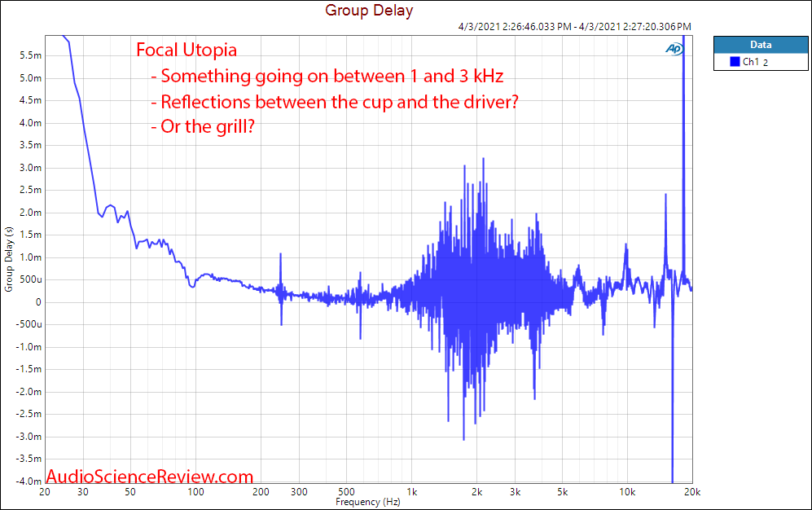
Task: Click the measurement timestamp text
Action: [x=575, y=26]
